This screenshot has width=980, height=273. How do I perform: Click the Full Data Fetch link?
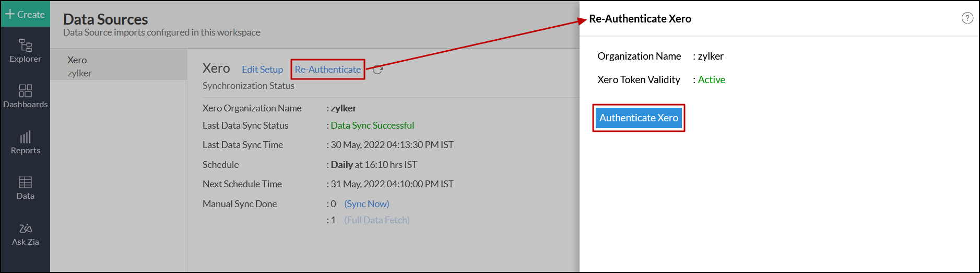coord(377,220)
